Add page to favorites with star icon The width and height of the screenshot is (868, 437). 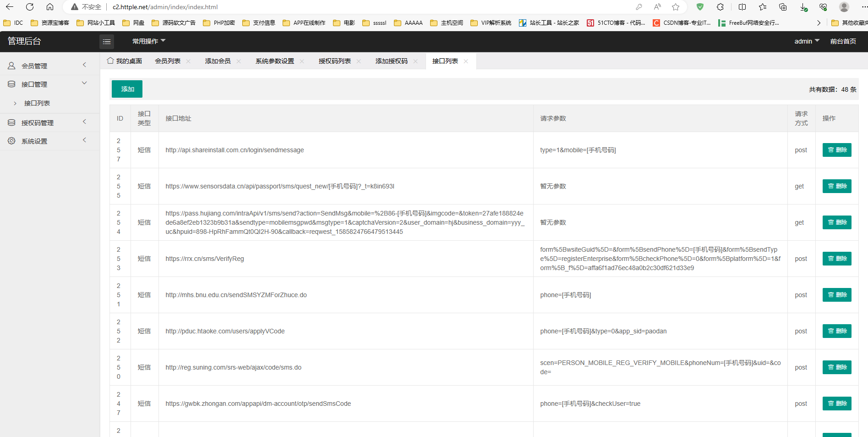pyautogui.click(x=676, y=7)
